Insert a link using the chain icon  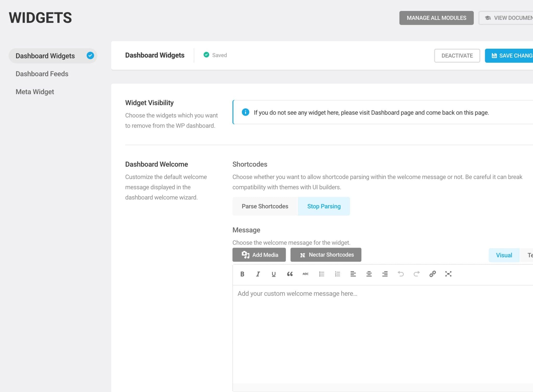click(432, 274)
